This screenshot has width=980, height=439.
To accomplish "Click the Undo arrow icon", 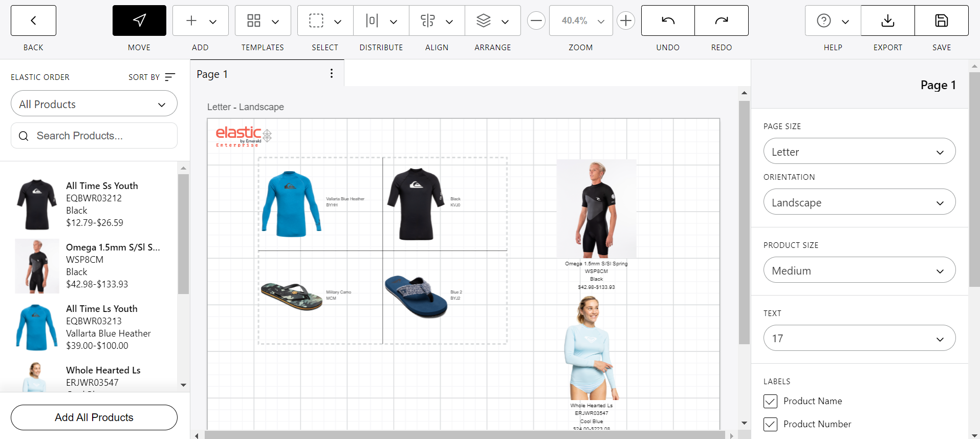I will (668, 20).
